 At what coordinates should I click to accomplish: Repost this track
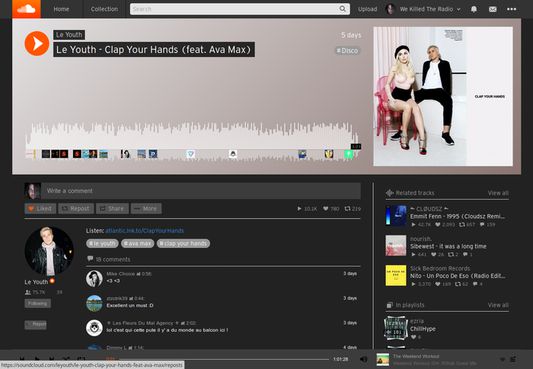76,209
